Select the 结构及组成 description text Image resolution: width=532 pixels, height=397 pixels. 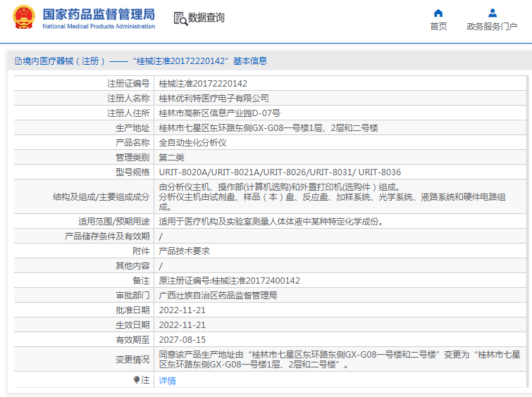tap(332, 196)
